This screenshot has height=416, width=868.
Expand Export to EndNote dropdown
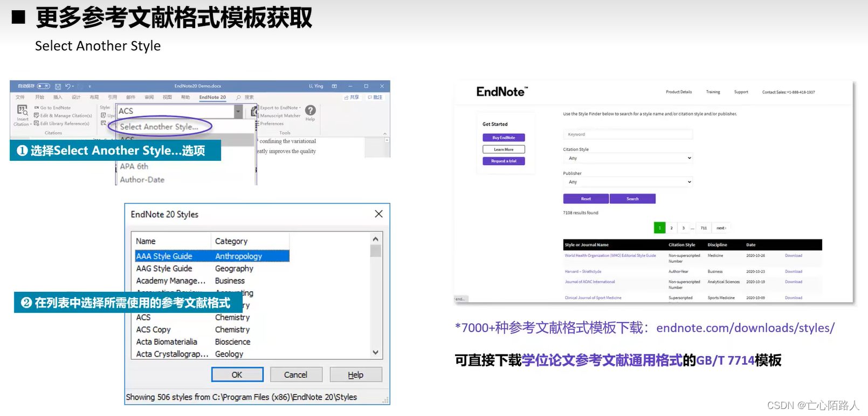pos(300,108)
